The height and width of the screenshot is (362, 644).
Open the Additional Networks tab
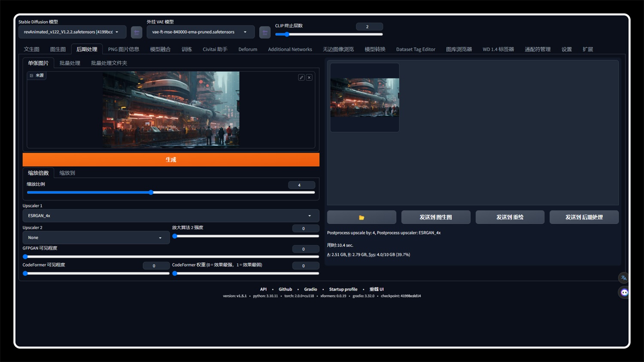click(x=290, y=49)
